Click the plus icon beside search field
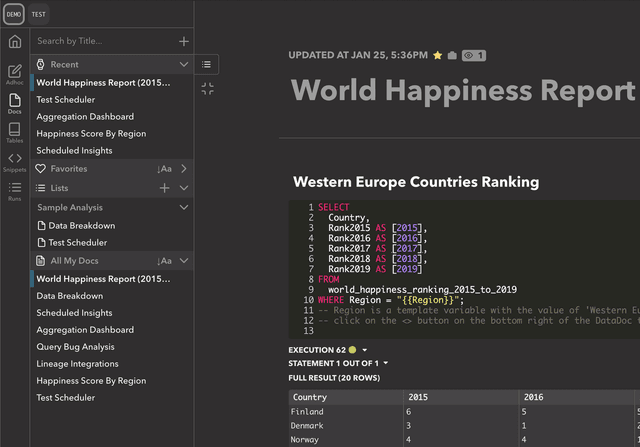Viewport: 640px width, 447px height. [184, 41]
